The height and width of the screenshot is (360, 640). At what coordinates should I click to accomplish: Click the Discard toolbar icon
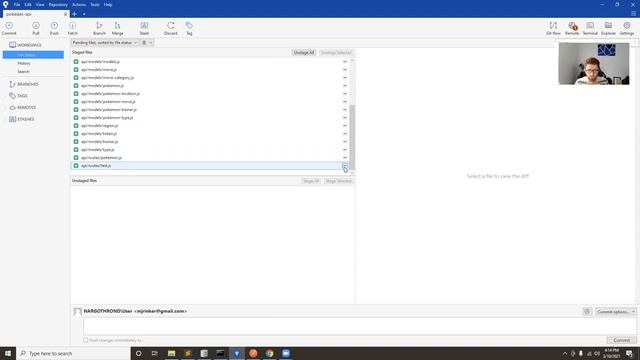pyautogui.click(x=171, y=28)
